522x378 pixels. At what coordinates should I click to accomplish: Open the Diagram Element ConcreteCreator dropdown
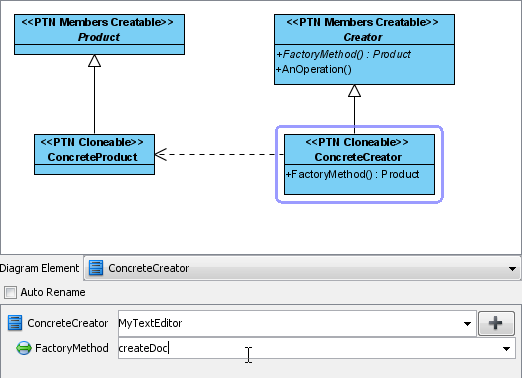512,269
